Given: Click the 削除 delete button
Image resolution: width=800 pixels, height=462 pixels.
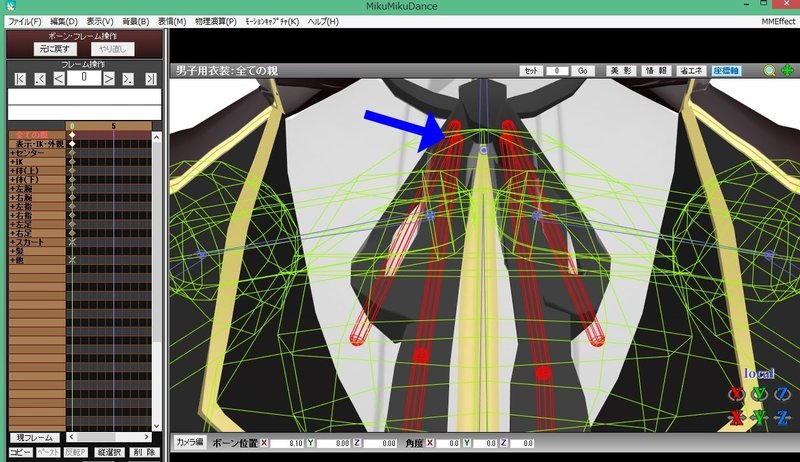Looking at the screenshot, I should click(144, 452).
